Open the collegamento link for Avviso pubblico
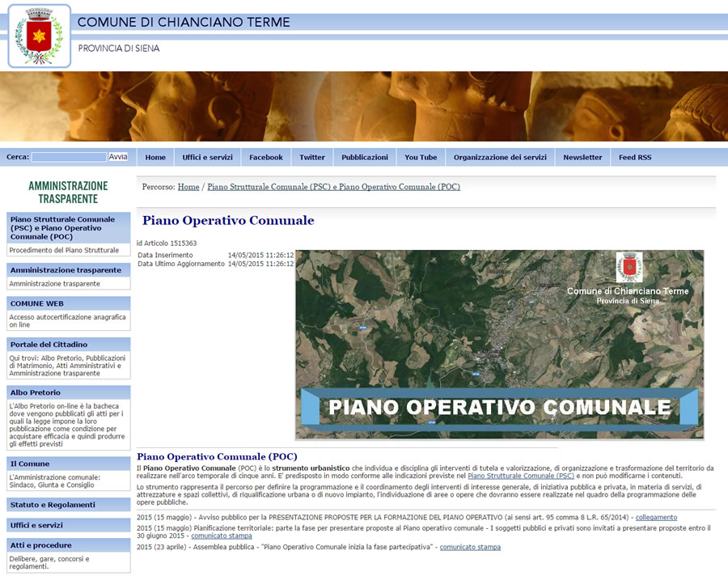Image resolution: width=728 pixels, height=576 pixels. tap(656, 517)
